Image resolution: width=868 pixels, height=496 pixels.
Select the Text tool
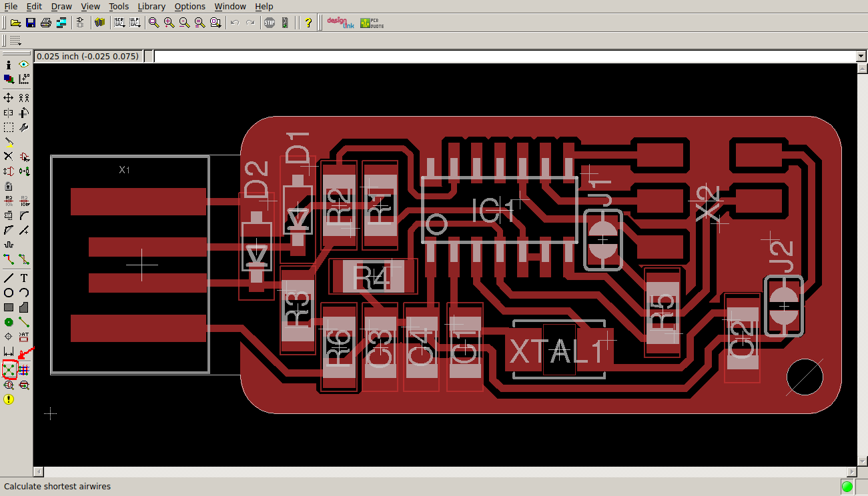coord(24,278)
